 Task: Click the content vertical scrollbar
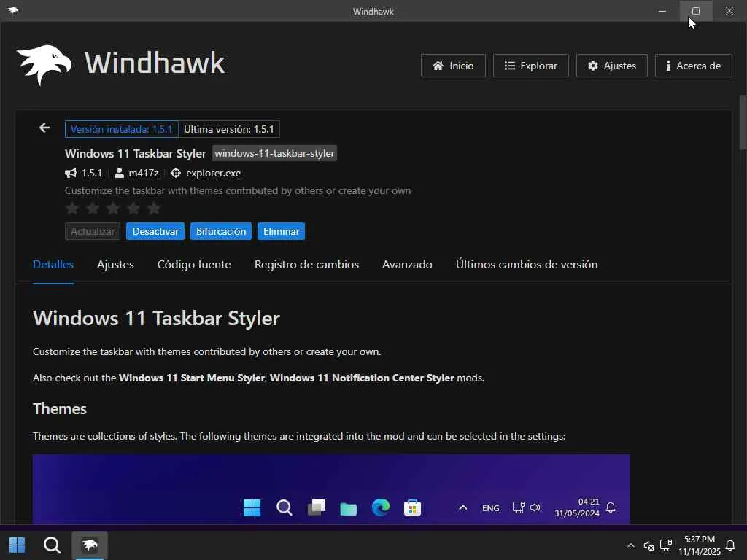point(743,122)
